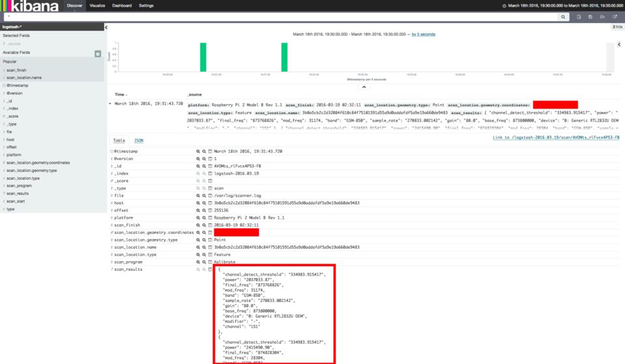Toggle table column for scan_program field
This screenshot has height=364, width=625.
coord(210,262)
